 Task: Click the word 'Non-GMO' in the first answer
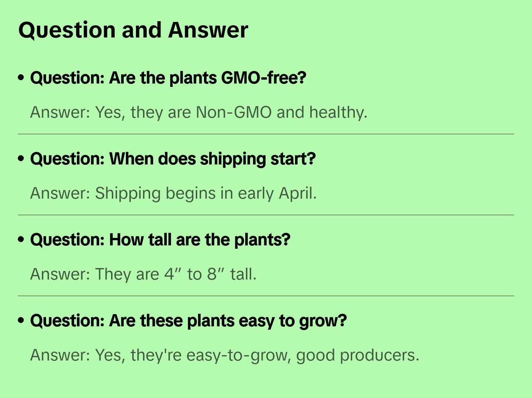click(x=234, y=112)
